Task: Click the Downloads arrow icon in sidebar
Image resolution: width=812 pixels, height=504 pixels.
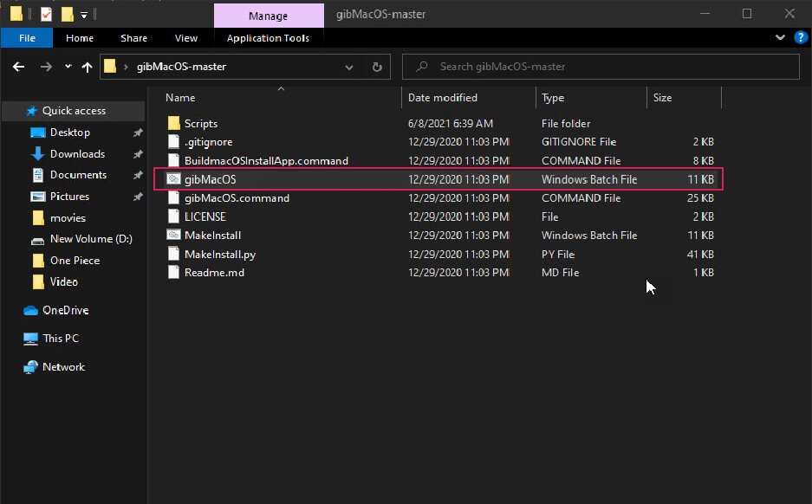Action: click(x=38, y=153)
